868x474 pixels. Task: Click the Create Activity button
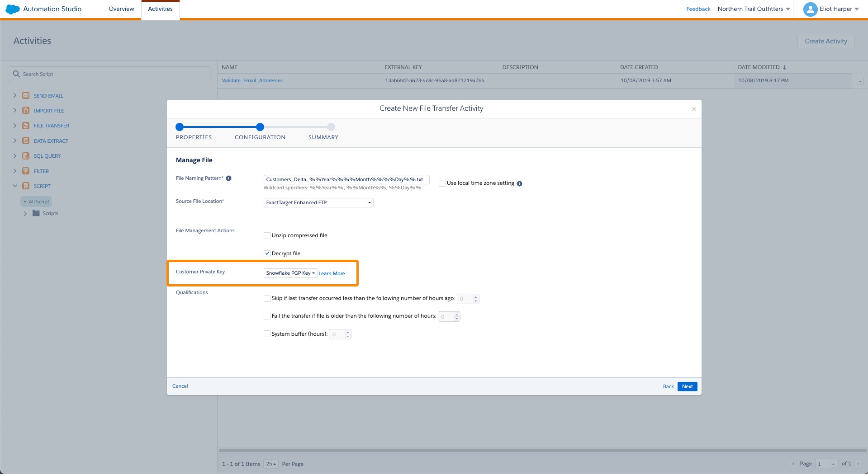[826, 41]
